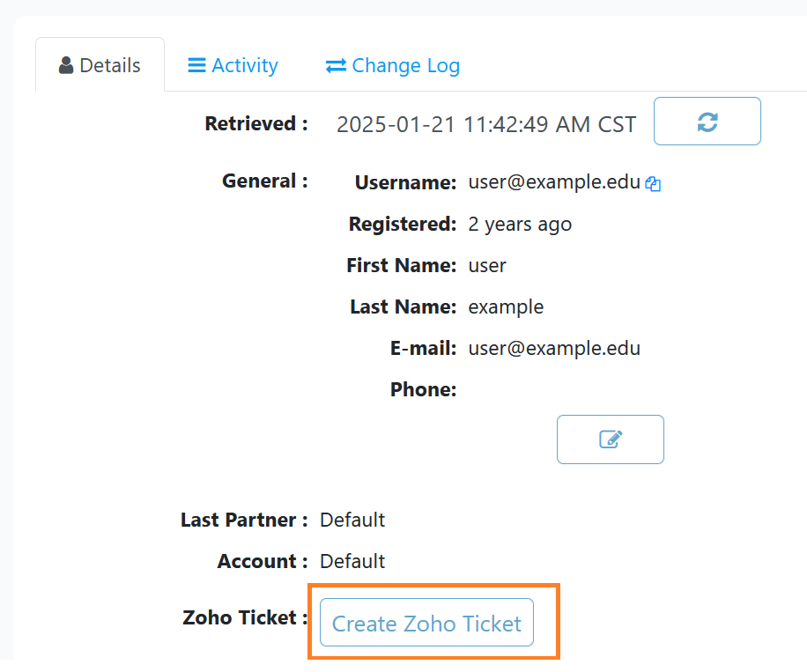Click the Last Partner value Default

tap(352, 520)
